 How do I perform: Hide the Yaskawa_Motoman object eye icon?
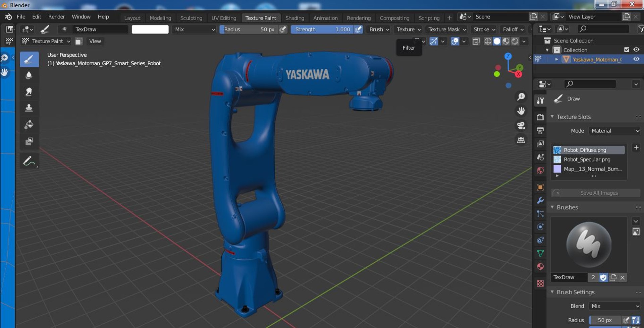(x=636, y=59)
